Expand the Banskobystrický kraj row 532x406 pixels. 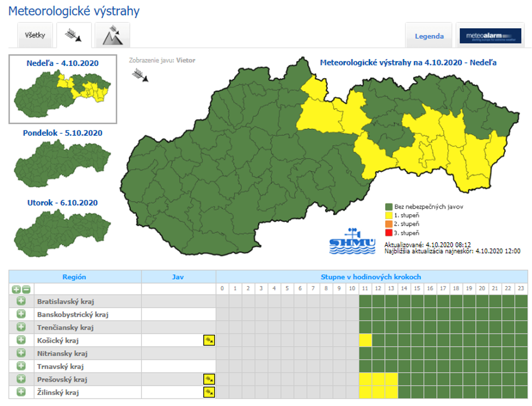point(21,314)
